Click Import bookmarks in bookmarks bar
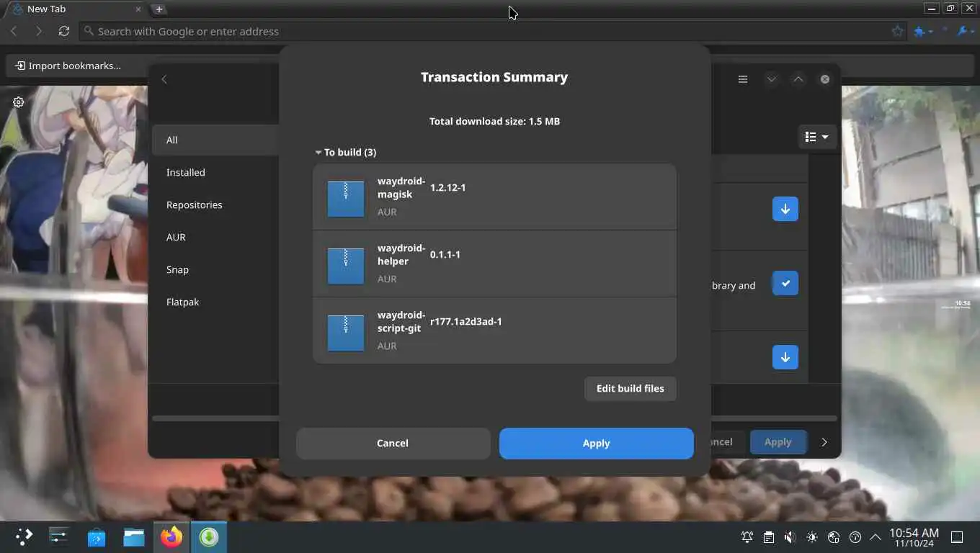The width and height of the screenshot is (980, 553). pyautogui.click(x=68, y=66)
